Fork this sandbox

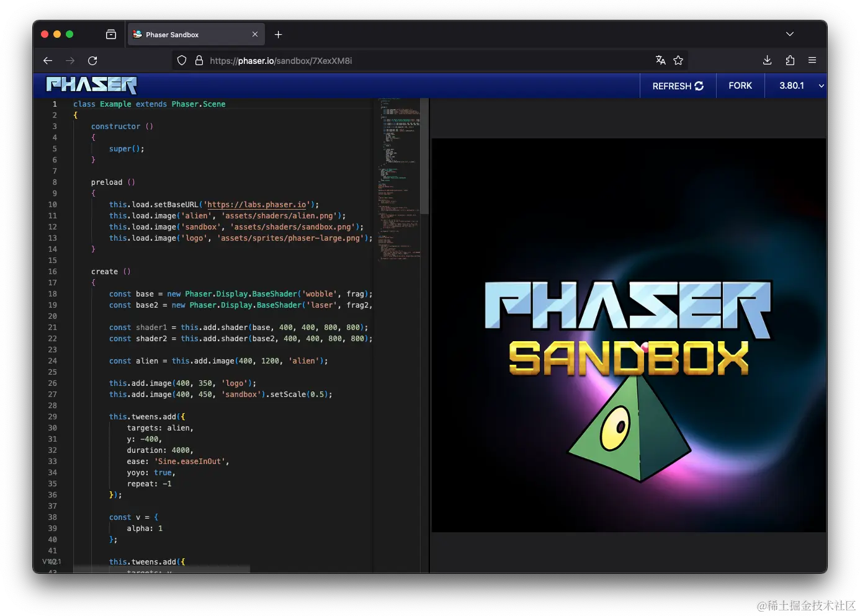pos(740,86)
